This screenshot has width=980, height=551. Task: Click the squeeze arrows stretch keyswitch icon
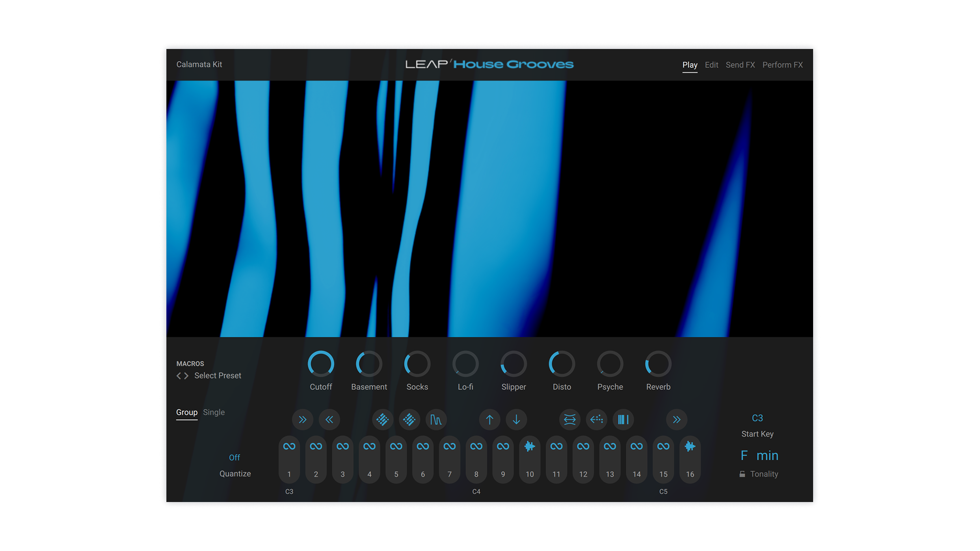coord(570,419)
